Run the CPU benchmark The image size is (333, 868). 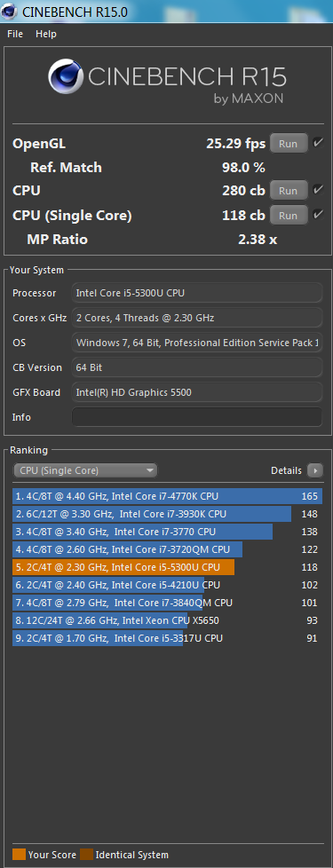pos(288,191)
